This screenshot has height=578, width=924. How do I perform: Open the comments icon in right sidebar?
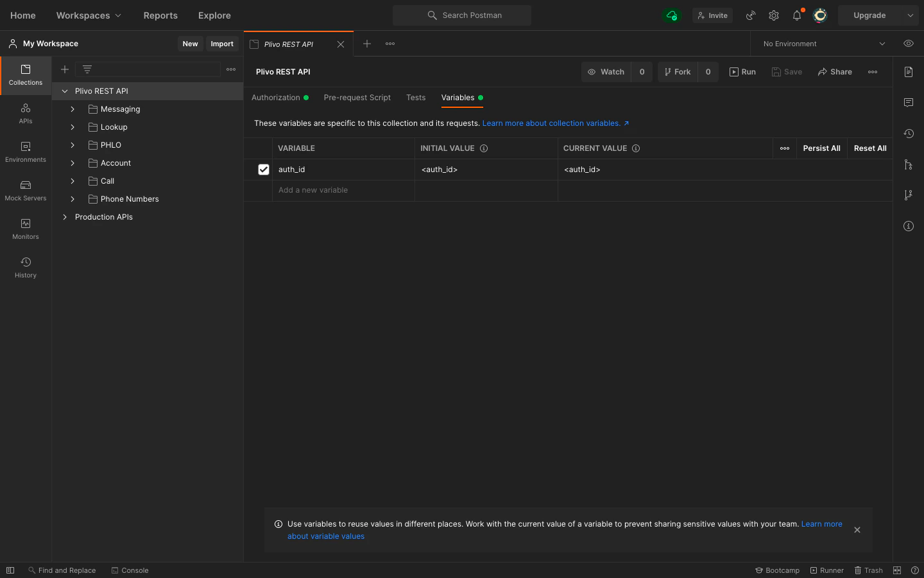point(909,103)
